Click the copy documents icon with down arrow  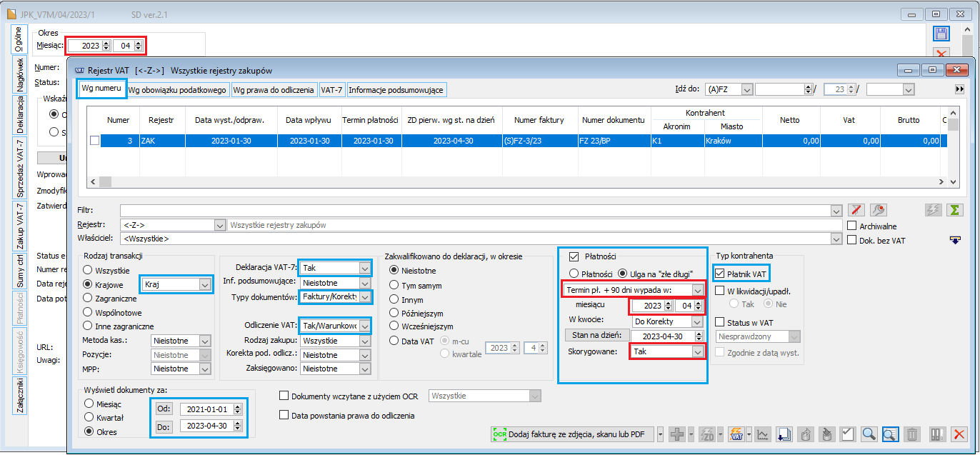(784, 434)
